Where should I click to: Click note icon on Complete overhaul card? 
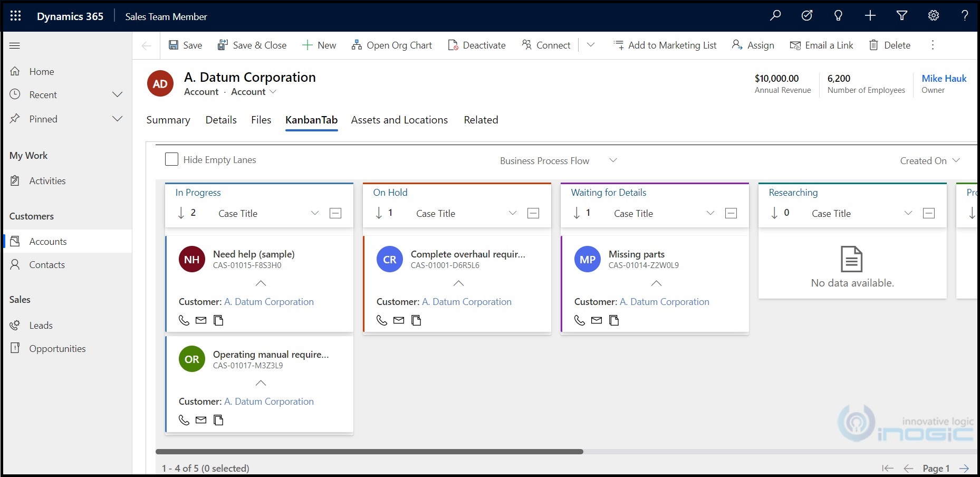pyautogui.click(x=416, y=320)
